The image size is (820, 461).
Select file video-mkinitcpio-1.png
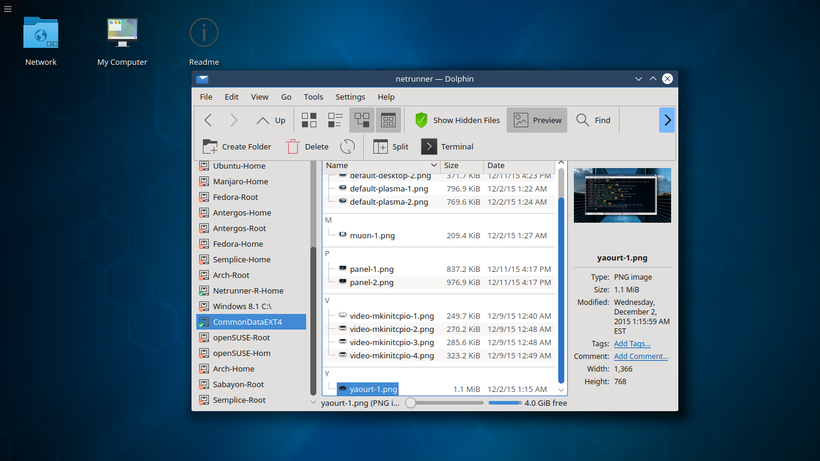(392, 316)
